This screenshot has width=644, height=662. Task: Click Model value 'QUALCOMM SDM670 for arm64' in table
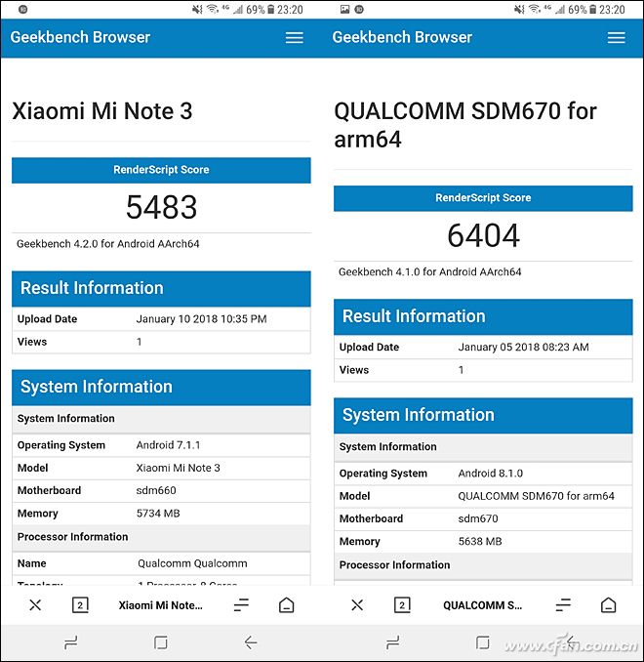coord(536,496)
